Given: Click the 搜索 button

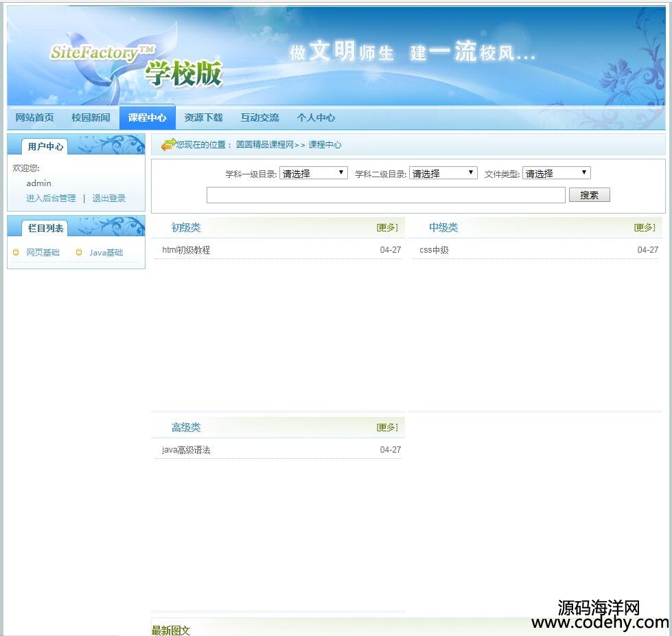Looking at the screenshot, I should tap(589, 195).
